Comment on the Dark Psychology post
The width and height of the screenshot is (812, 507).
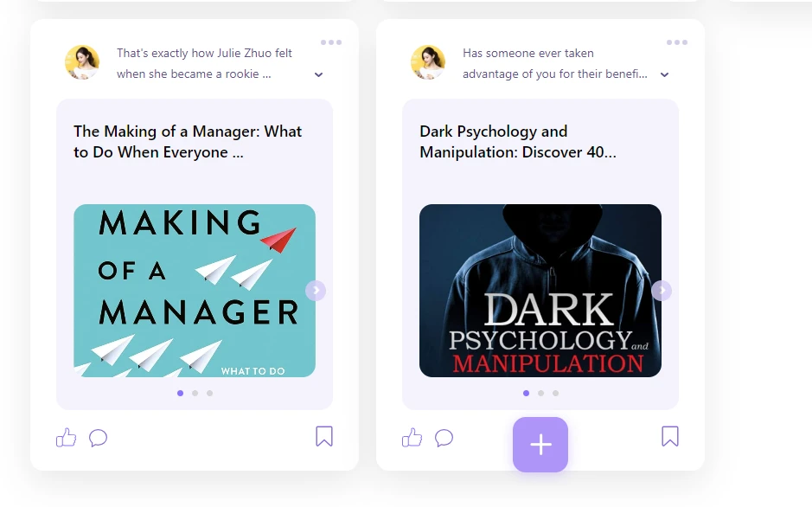point(444,438)
